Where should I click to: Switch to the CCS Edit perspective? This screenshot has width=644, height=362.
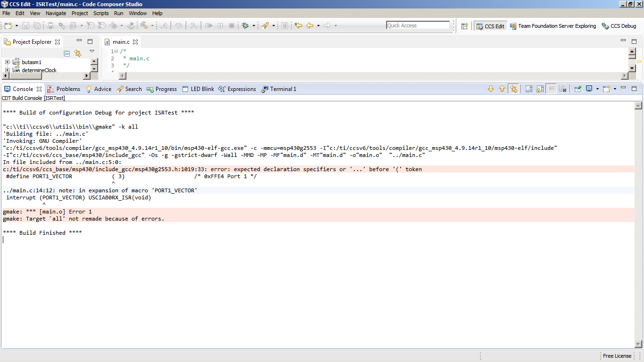pyautogui.click(x=490, y=26)
